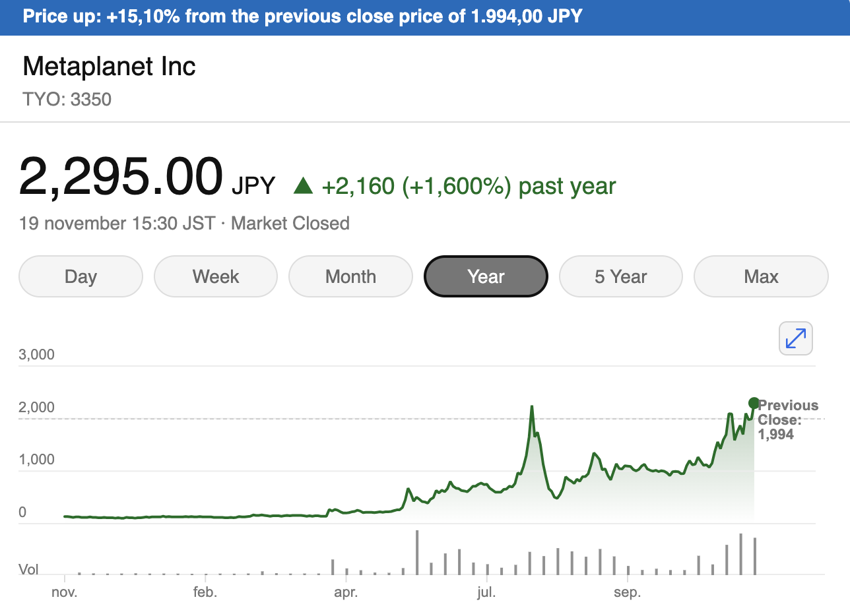Switch to the 5 Year view
Image resolution: width=850 pixels, height=616 pixels.
pos(620,276)
